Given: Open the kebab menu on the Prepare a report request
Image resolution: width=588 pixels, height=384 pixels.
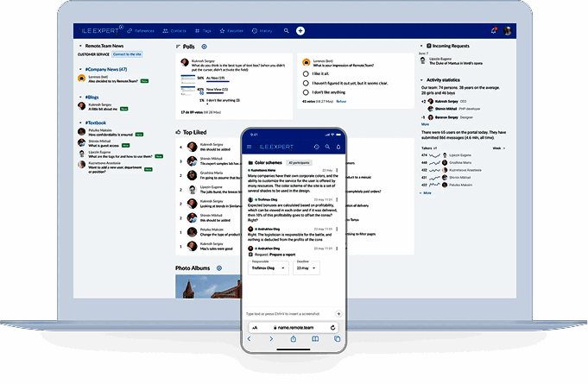Looking at the screenshot, I should click(x=337, y=249).
